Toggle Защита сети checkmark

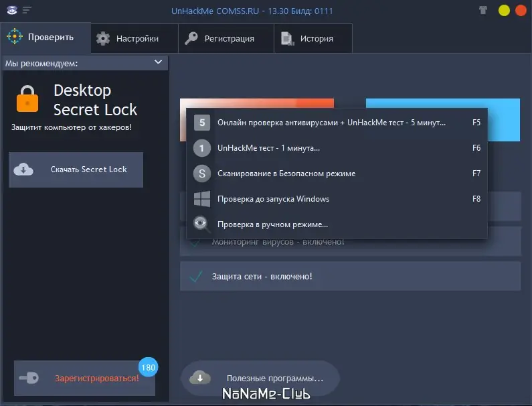point(196,276)
